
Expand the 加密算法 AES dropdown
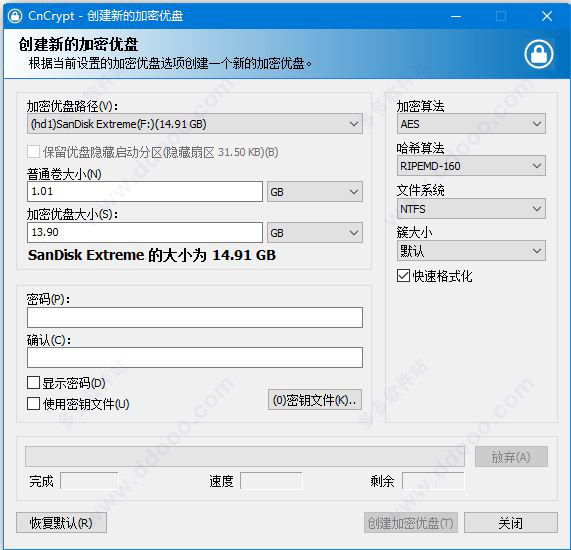click(471, 124)
